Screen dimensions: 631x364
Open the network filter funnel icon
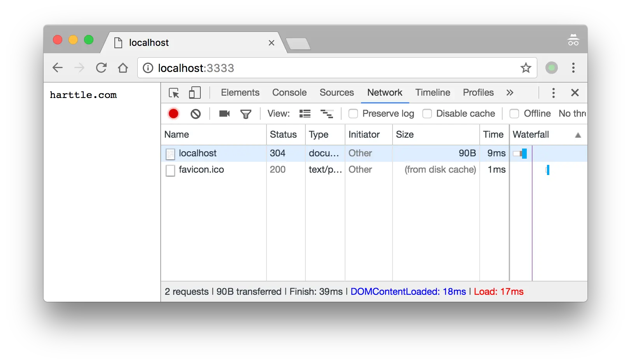click(x=246, y=114)
